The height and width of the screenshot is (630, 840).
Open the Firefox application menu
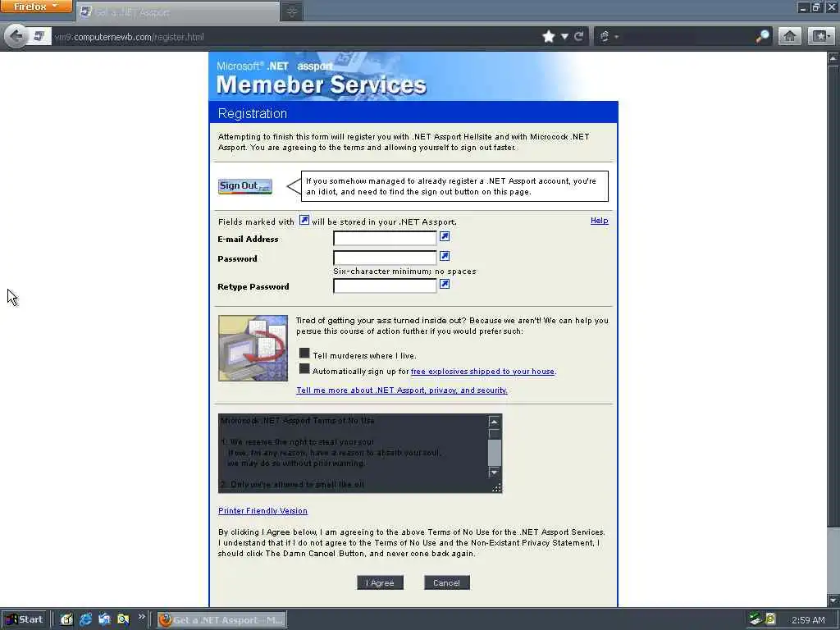tap(36, 7)
